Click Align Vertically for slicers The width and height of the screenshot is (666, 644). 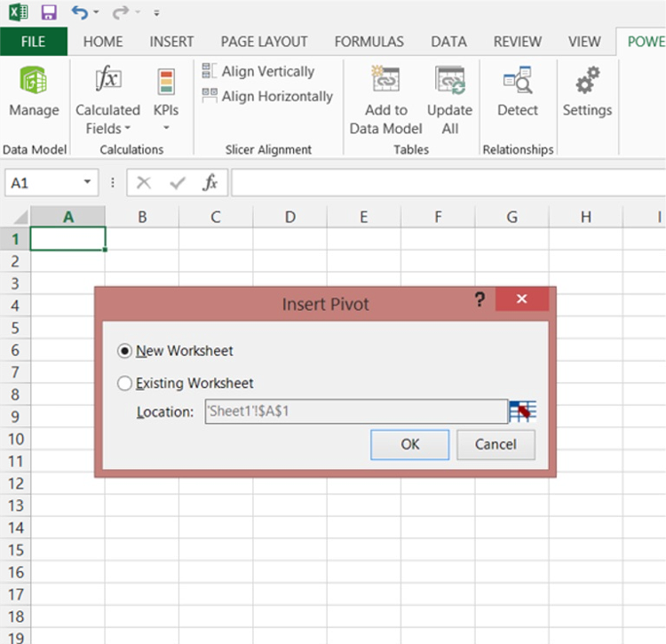coord(258,71)
